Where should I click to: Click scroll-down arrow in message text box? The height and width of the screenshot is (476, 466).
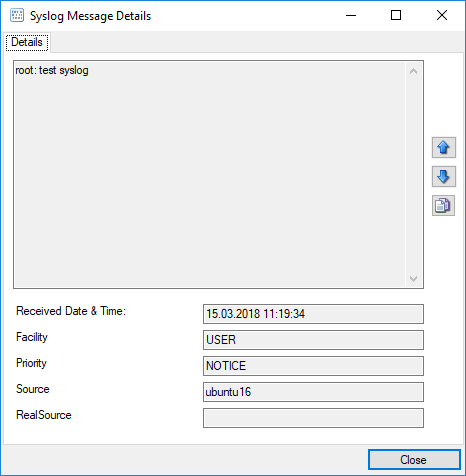pyautogui.click(x=413, y=279)
